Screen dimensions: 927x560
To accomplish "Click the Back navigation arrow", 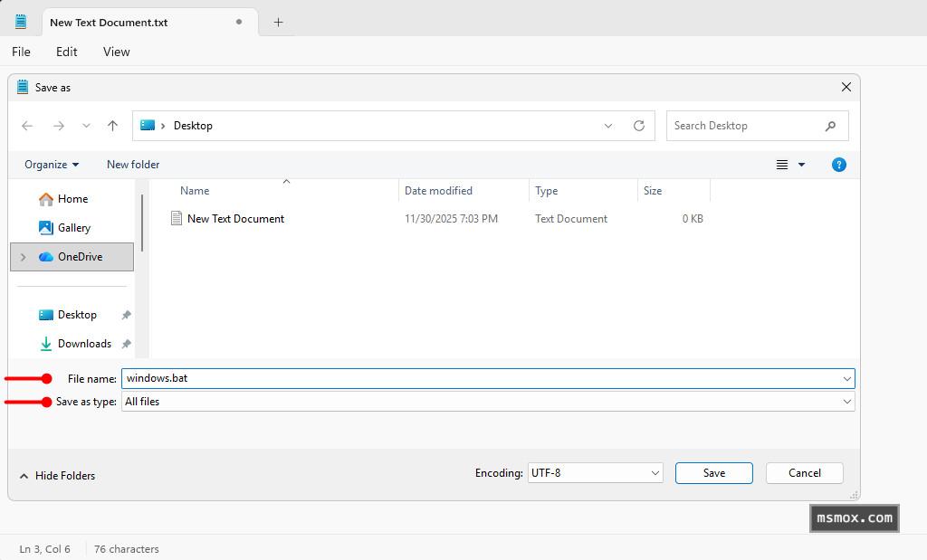I will coord(27,126).
